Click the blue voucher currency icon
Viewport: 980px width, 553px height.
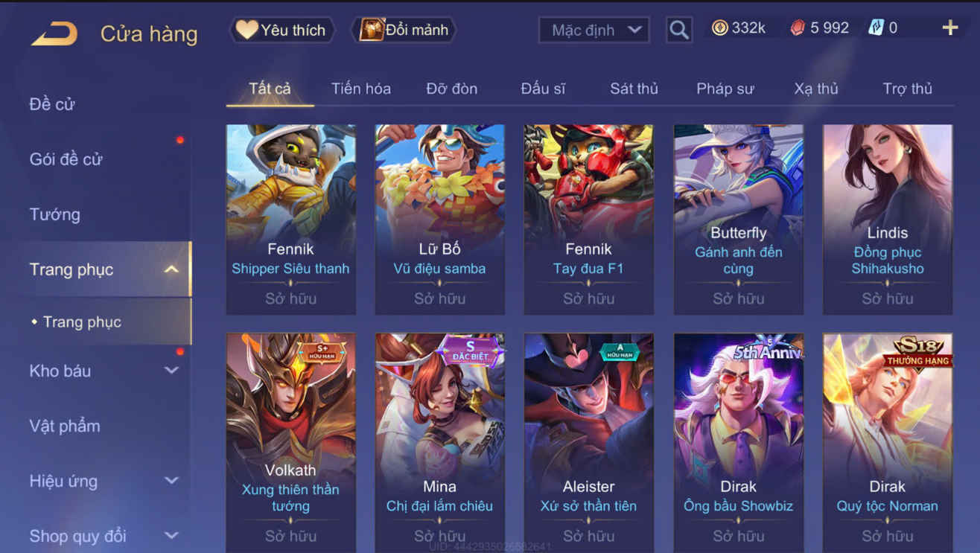[x=876, y=28]
